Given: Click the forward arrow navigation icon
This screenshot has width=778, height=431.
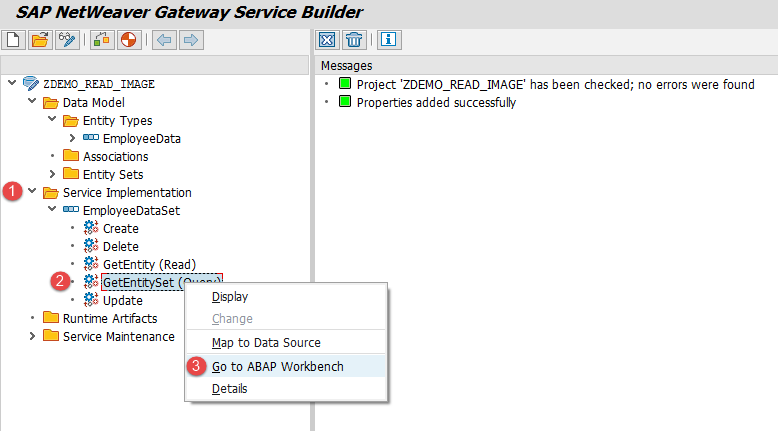Looking at the screenshot, I should (190, 40).
